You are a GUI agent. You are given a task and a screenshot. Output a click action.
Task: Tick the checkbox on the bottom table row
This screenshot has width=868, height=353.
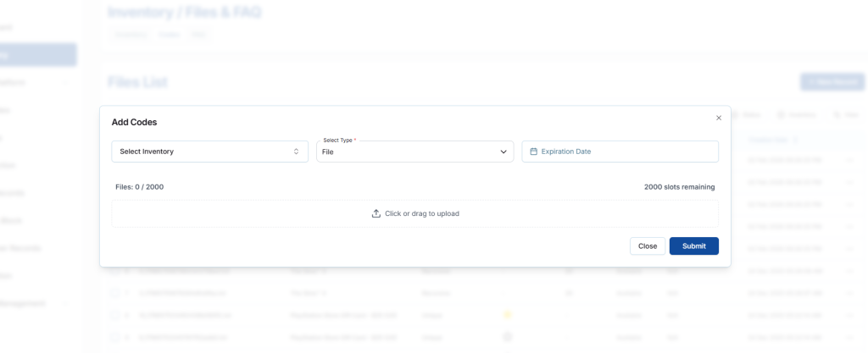tap(114, 337)
